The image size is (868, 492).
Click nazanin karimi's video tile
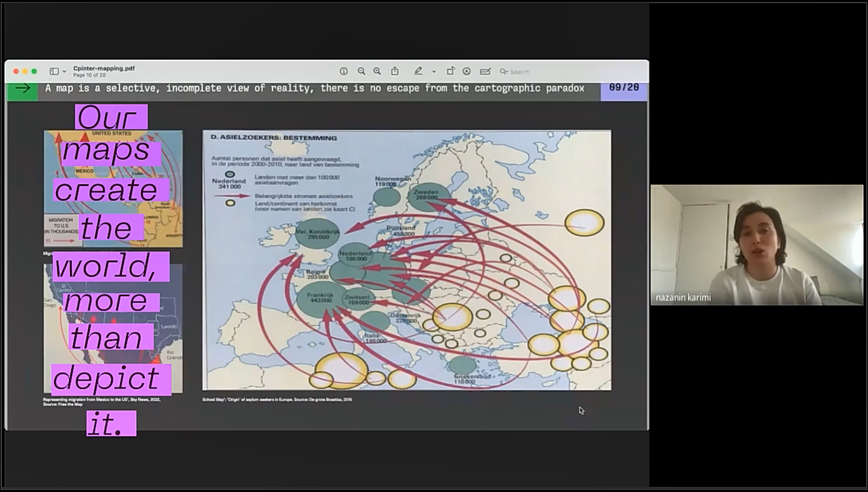pos(756,245)
